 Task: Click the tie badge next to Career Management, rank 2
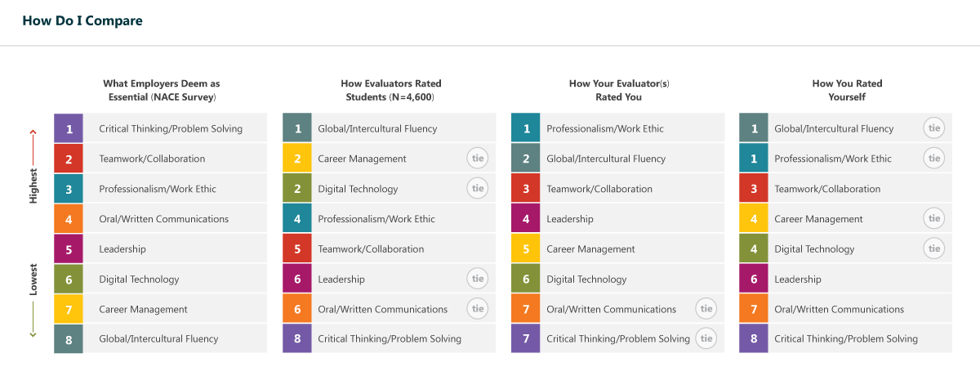[x=478, y=159]
